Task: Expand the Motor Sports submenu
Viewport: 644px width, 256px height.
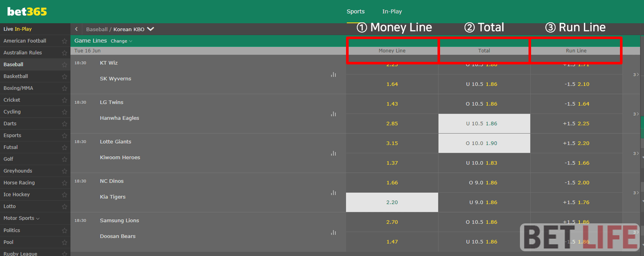Action: click(x=21, y=218)
